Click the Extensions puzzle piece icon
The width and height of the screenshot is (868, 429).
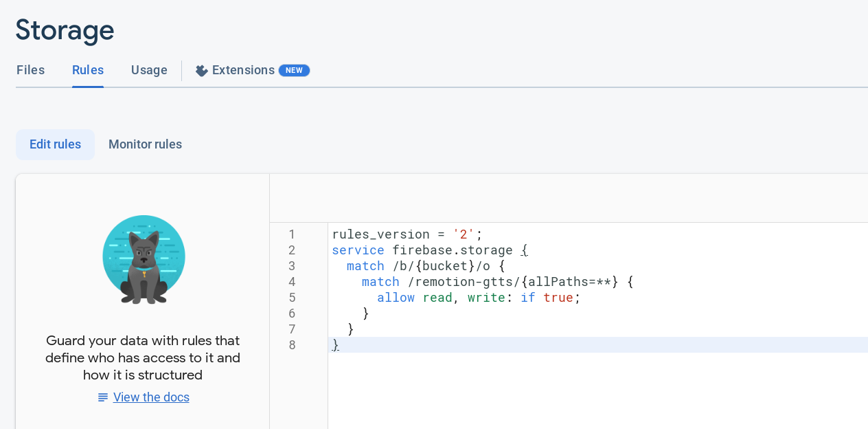pyautogui.click(x=201, y=70)
